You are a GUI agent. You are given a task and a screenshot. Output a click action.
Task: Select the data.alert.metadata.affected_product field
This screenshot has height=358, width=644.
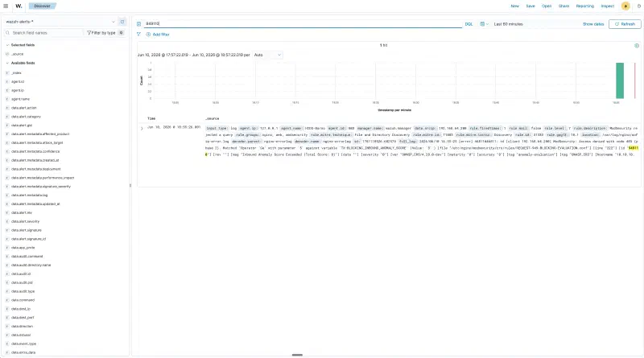point(40,134)
